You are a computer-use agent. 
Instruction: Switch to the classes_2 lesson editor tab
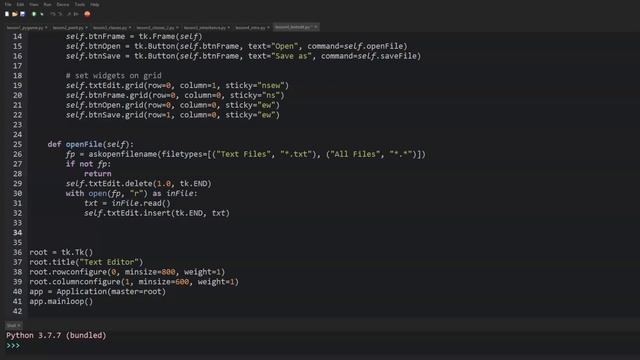[x=157, y=28]
